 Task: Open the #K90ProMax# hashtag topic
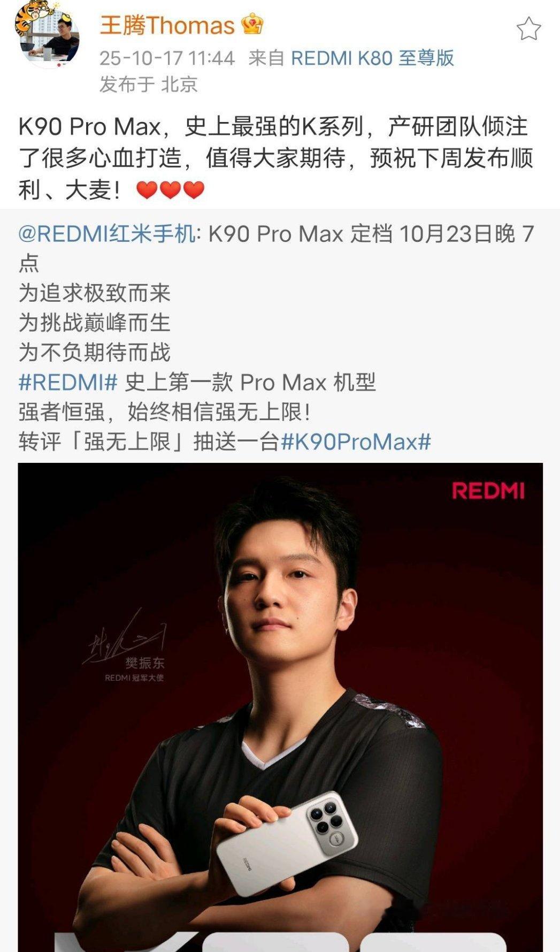(x=356, y=442)
